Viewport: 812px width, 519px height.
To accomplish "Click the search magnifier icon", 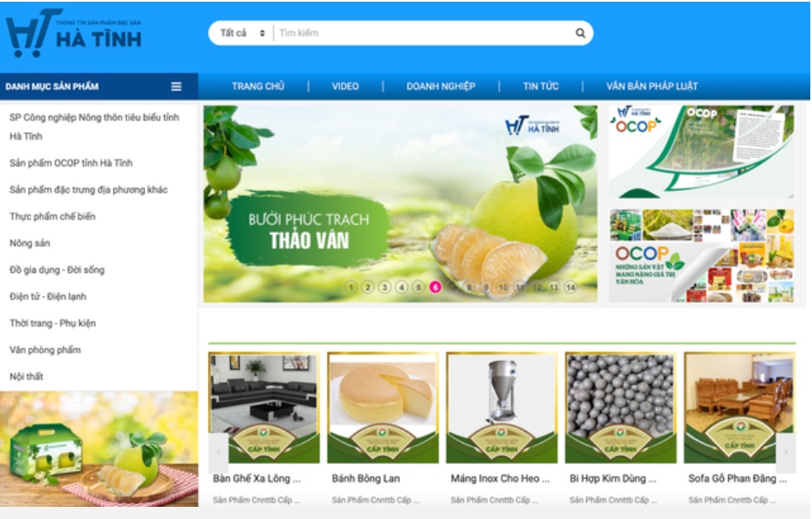I will pyautogui.click(x=580, y=33).
